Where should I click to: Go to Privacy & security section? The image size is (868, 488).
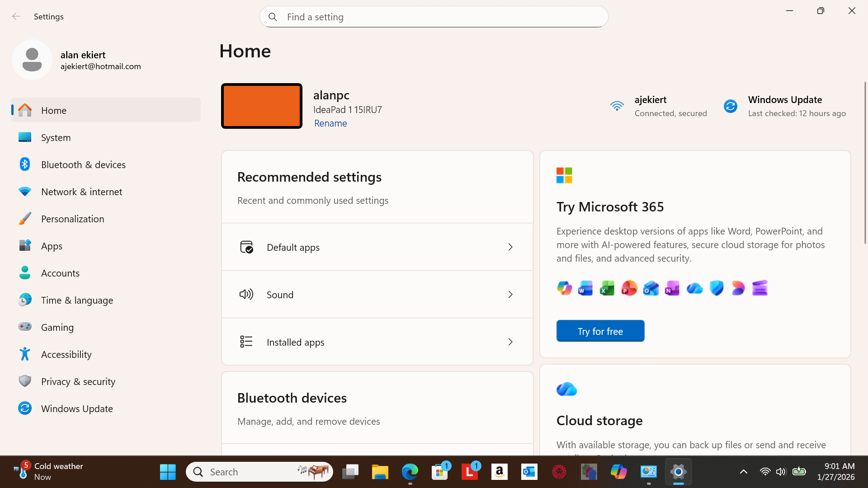coord(78,381)
